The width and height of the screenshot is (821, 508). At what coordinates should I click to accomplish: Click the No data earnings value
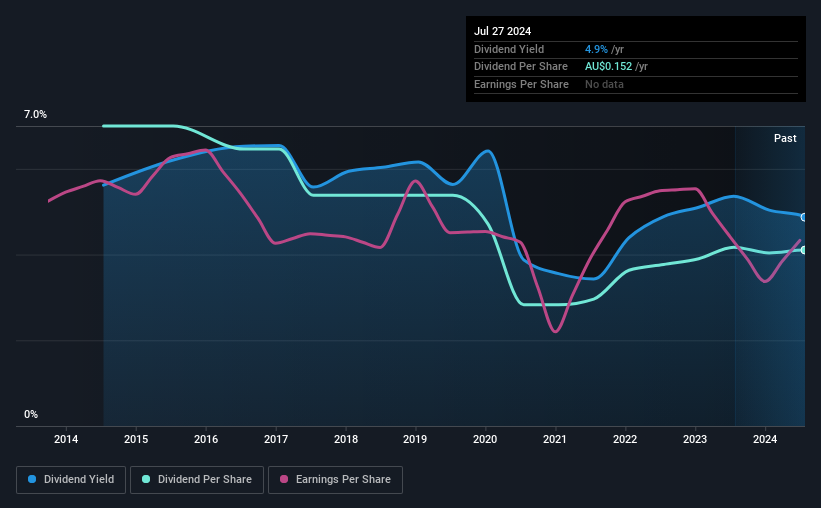point(604,84)
